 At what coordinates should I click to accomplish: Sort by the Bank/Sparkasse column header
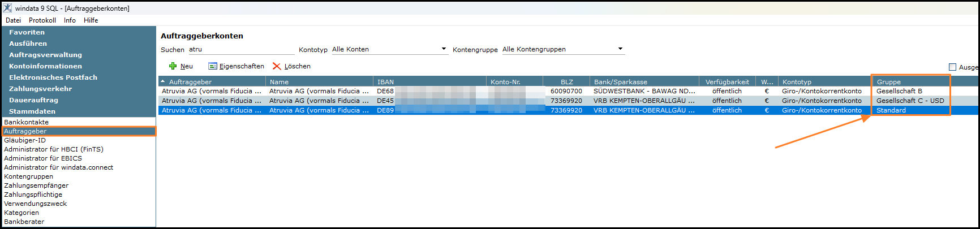(x=644, y=81)
